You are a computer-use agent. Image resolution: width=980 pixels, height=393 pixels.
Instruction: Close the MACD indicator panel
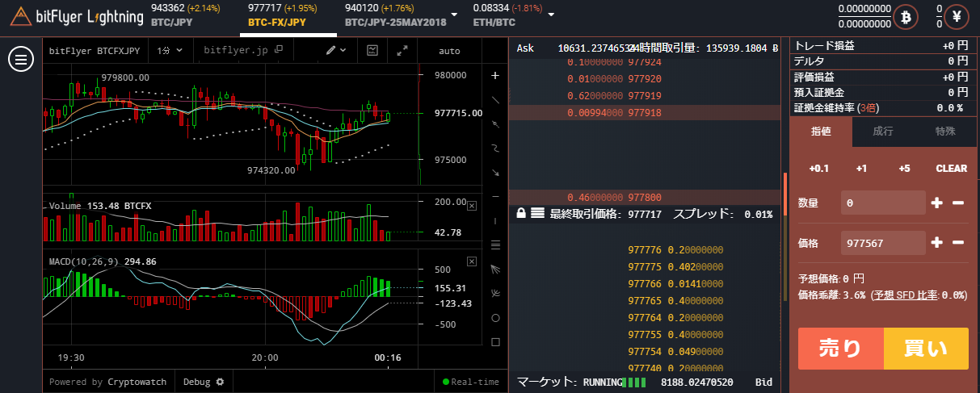pyautogui.click(x=472, y=261)
